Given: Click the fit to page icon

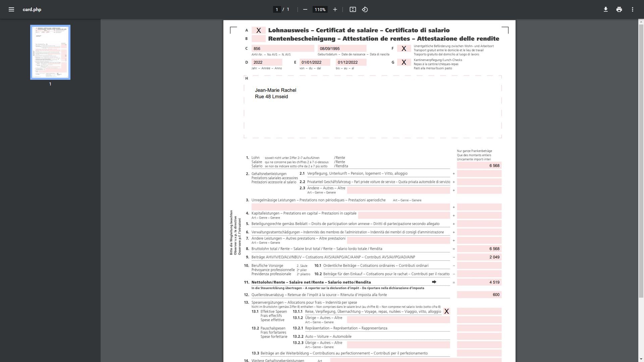Looking at the screenshot, I should [x=353, y=9].
